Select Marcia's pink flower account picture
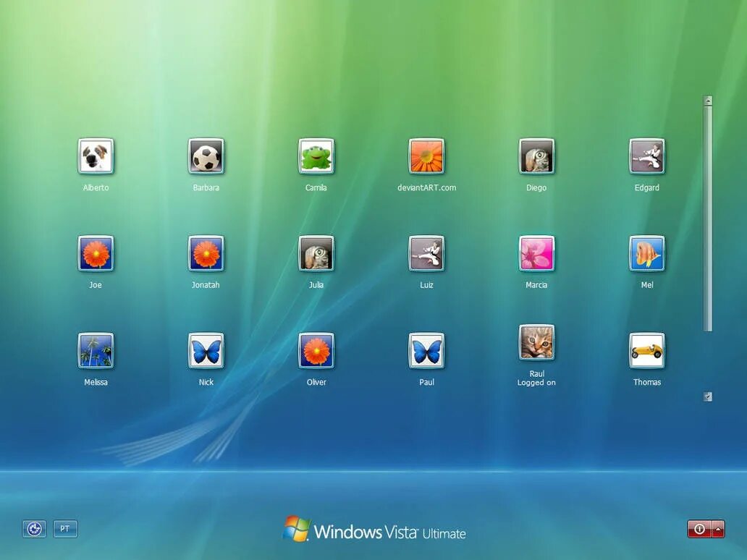This screenshot has height=560, width=747. pyautogui.click(x=536, y=253)
